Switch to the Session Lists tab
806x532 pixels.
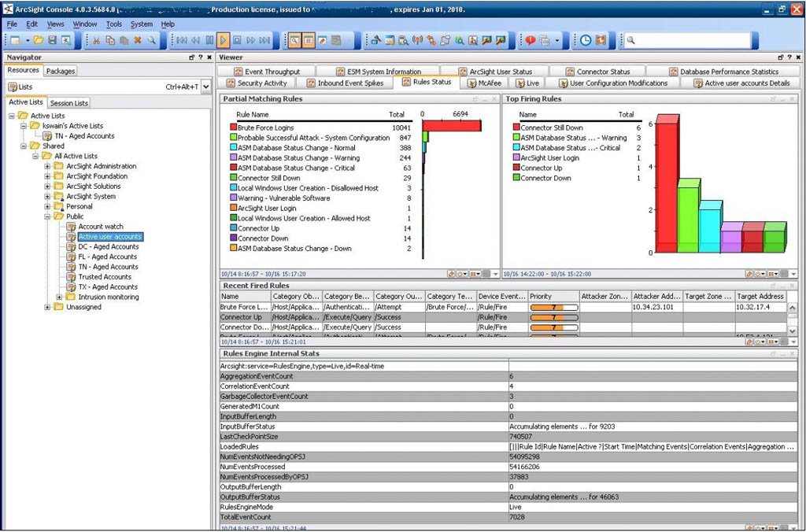coord(69,103)
